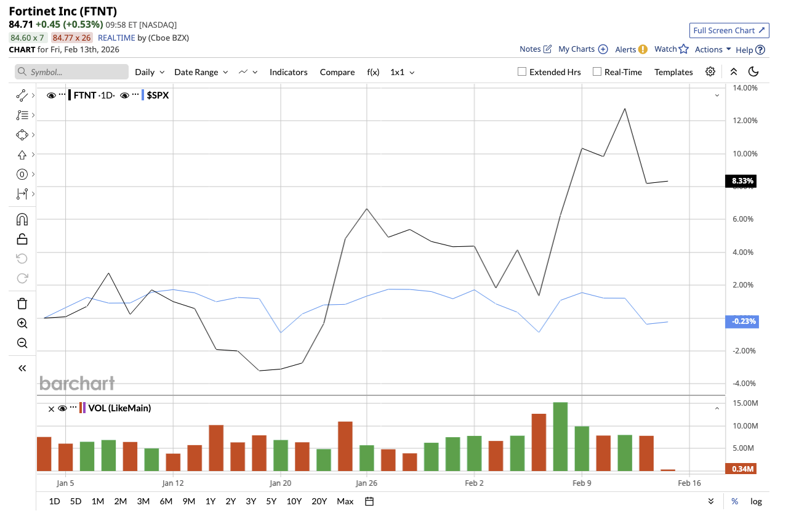Zoom out of the chart

[22, 343]
